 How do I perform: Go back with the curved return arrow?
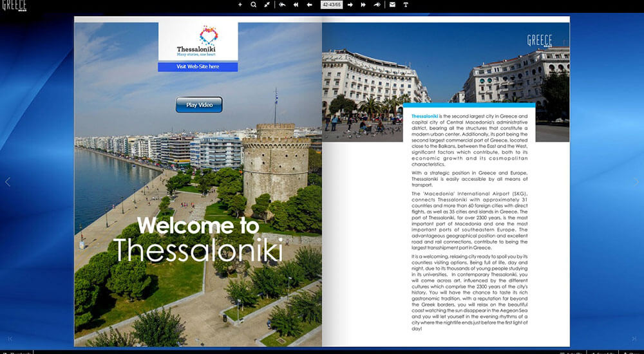click(282, 5)
